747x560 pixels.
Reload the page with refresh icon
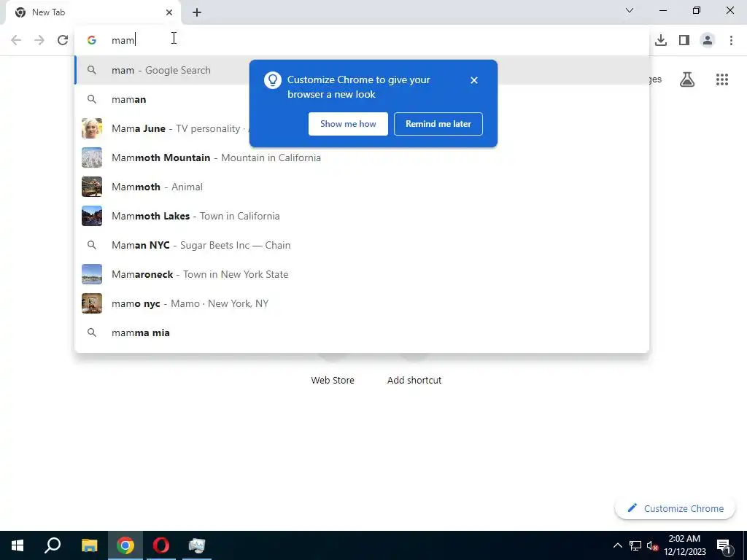click(63, 40)
